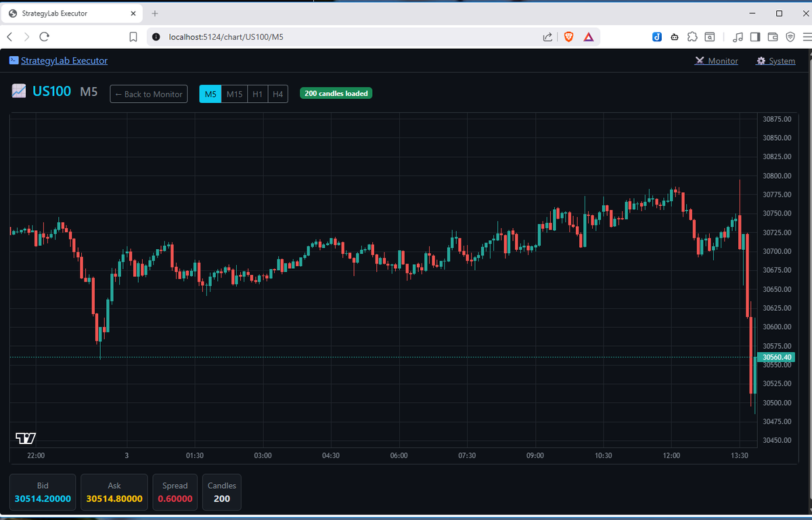Click the 13:30 time axis label

point(740,456)
